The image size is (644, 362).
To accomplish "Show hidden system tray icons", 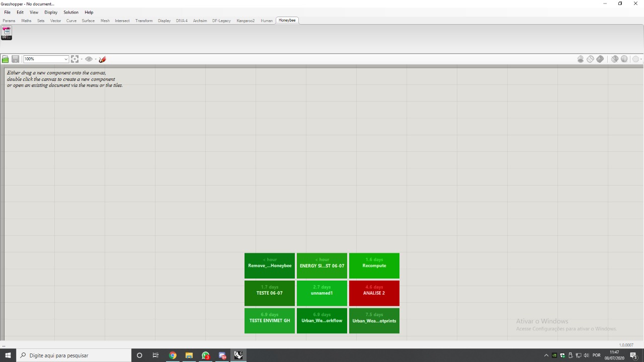I will click(x=546, y=355).
